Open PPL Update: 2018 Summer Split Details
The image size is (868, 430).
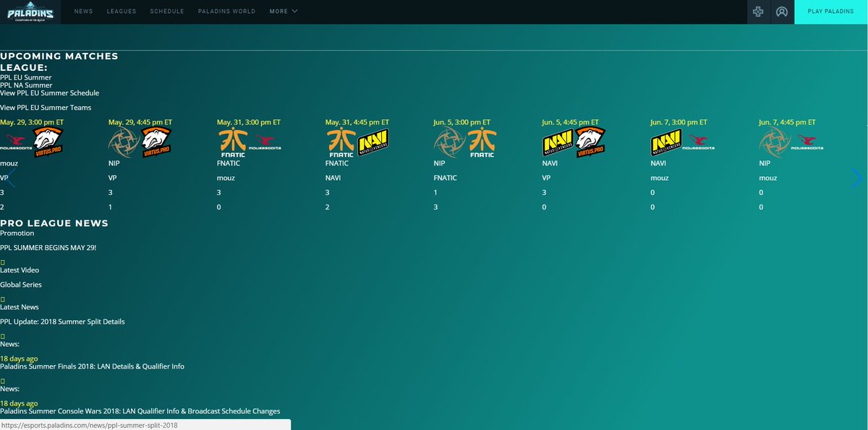[62, 322]
